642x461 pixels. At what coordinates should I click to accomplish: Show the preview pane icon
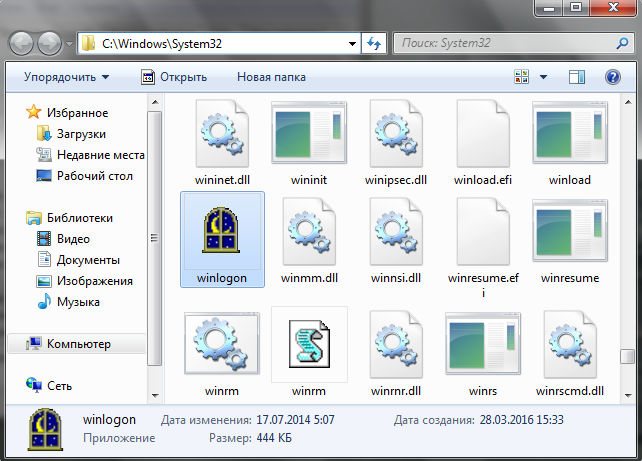(577, 77)
